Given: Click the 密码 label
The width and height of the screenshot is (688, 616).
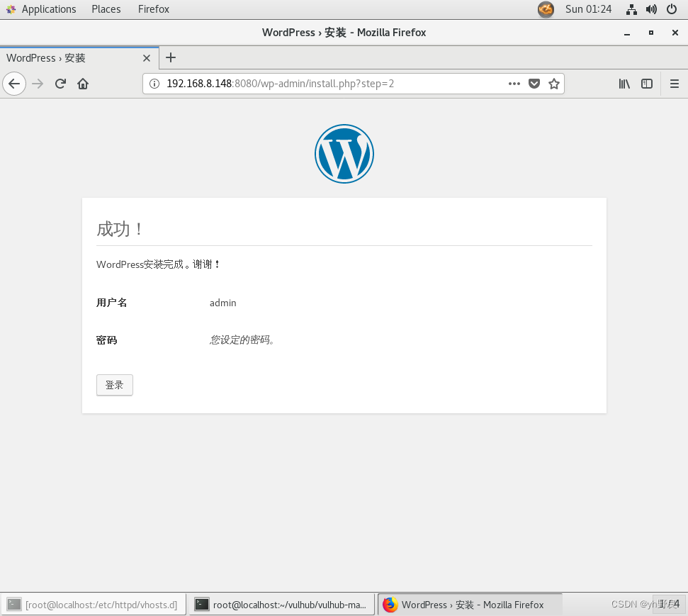Looking at the screenshot, I should tap(106, 340).
